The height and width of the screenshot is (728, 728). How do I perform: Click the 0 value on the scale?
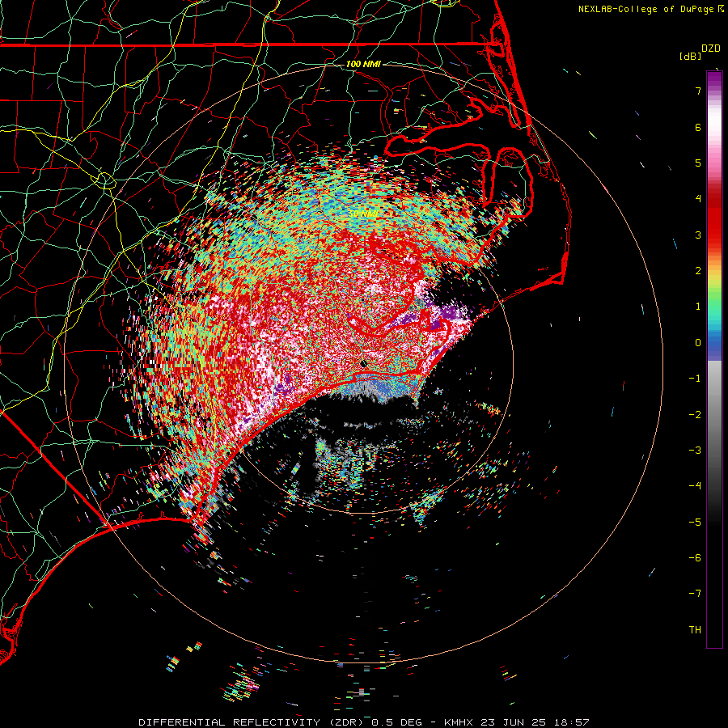(698, 342)
